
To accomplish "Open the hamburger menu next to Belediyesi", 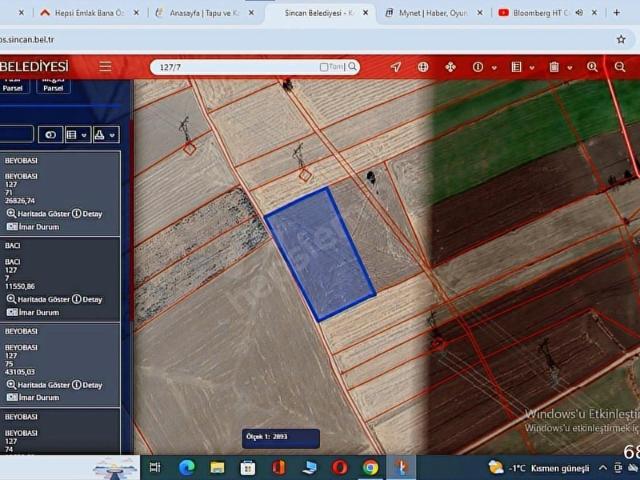I will 105,67.
